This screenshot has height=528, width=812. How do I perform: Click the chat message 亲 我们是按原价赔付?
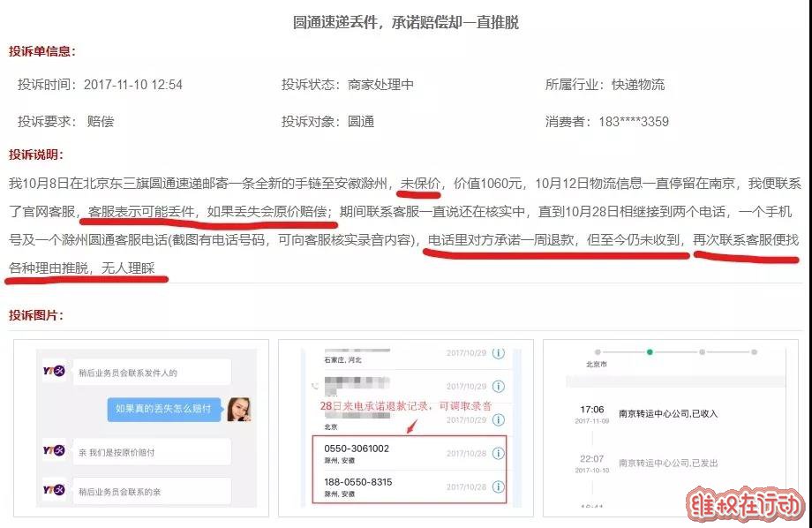152,452
